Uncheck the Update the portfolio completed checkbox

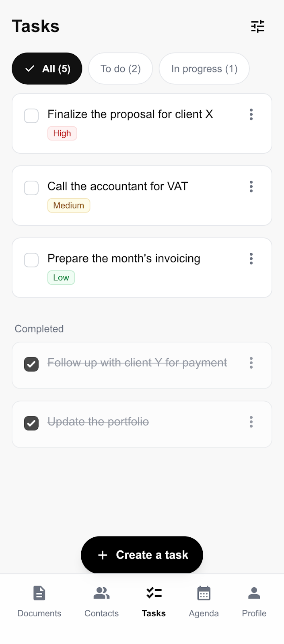(31, 423)
